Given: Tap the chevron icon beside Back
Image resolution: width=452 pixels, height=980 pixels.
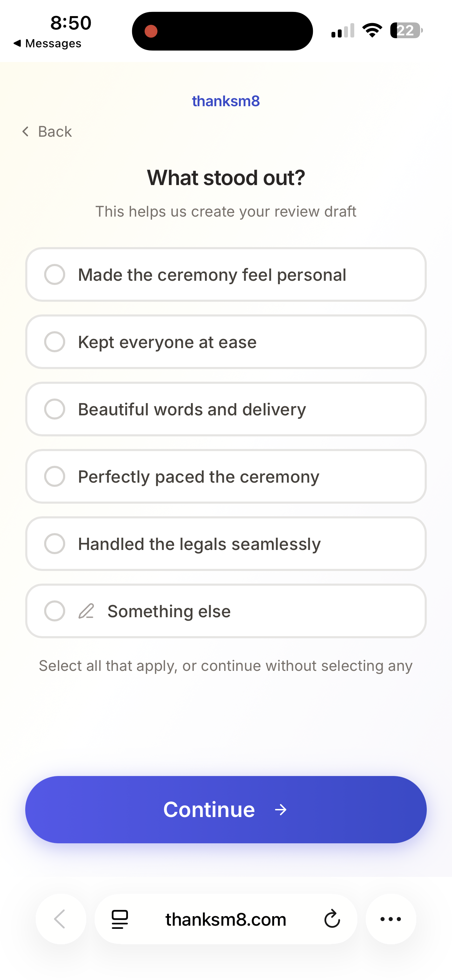Looking at the screenshot, I should point(25,131).
